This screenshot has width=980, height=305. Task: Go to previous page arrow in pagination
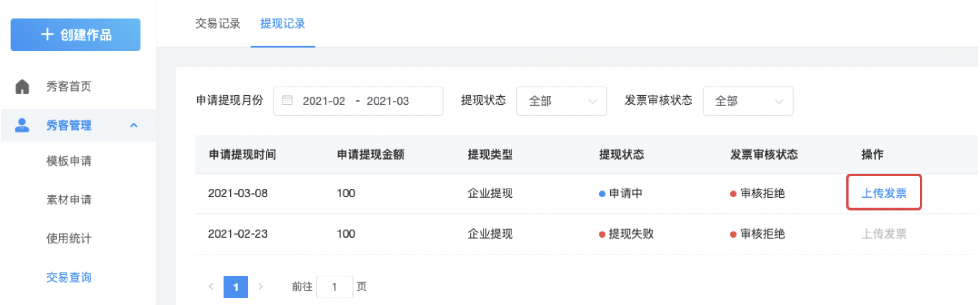tap(211, 287)
